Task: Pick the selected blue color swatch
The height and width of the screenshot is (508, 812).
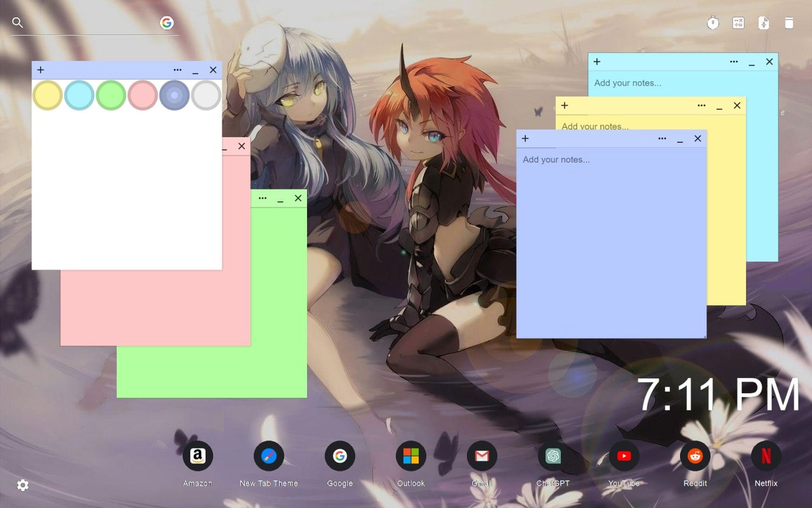Action: click(x=174, y=95)
